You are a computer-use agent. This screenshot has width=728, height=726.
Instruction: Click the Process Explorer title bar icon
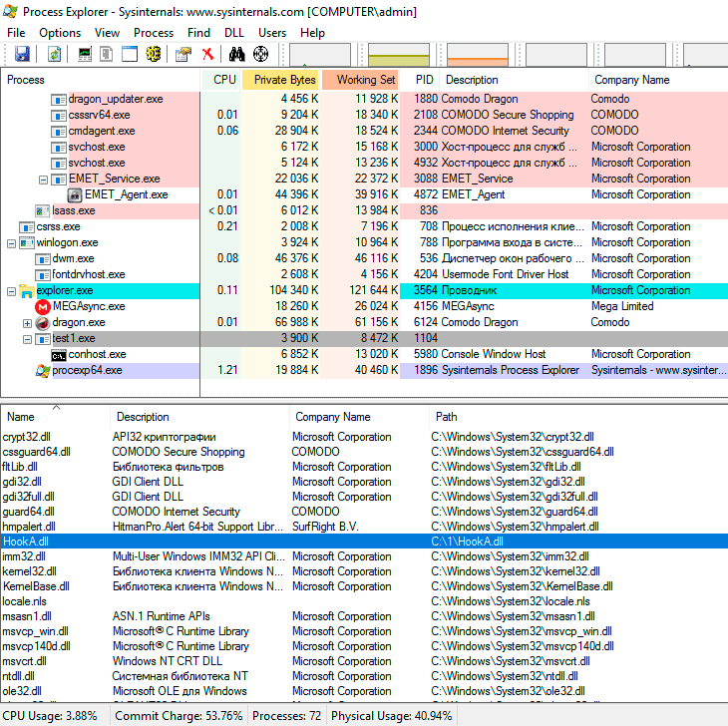point(10,11)
